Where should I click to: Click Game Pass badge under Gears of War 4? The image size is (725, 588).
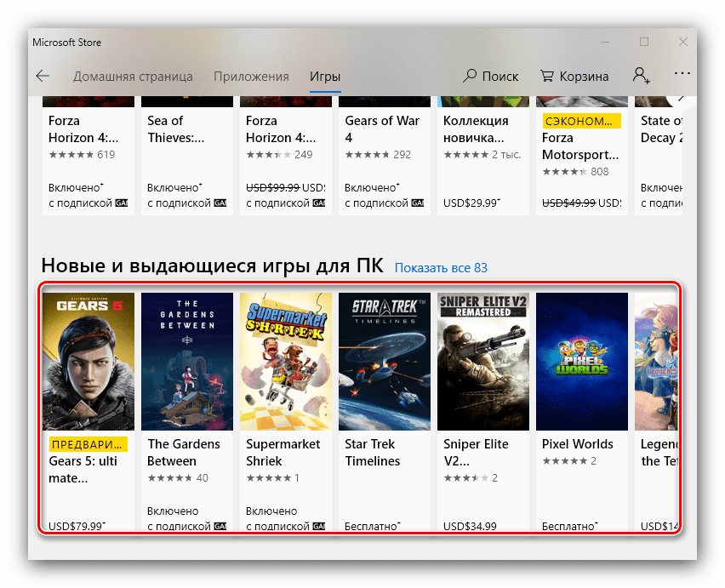coord(418,203)
